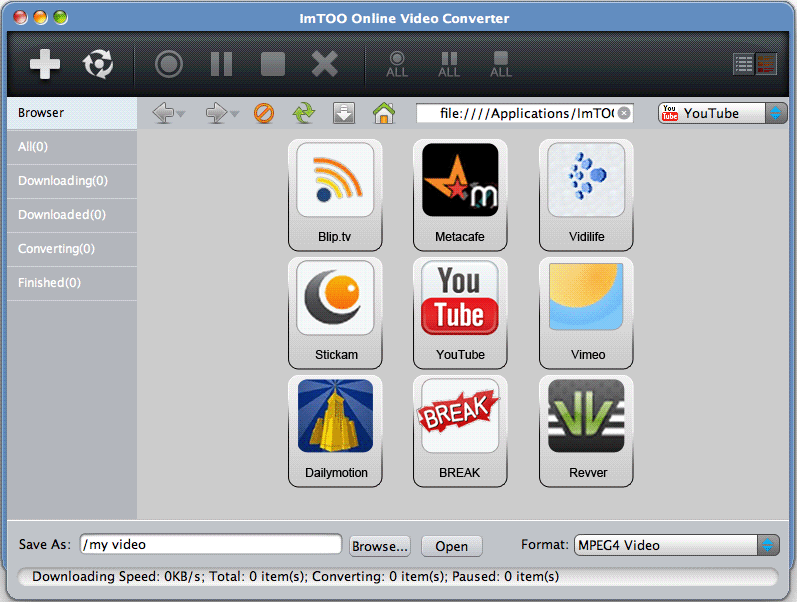This screenshot has width=797, height=602.
Task: Click the Open folder button
Action: [x=451, y=546]
